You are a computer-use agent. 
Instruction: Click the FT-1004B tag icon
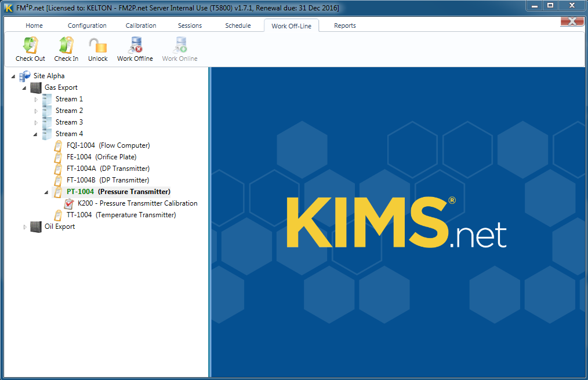click(58, 181)
